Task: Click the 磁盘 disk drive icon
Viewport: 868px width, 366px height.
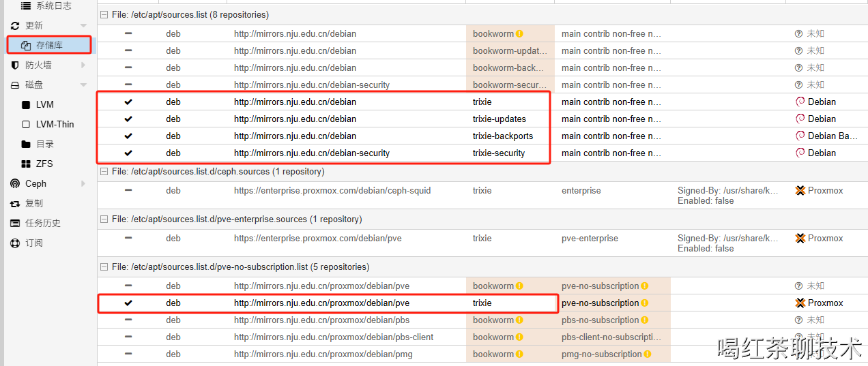Action: point(15,85)
